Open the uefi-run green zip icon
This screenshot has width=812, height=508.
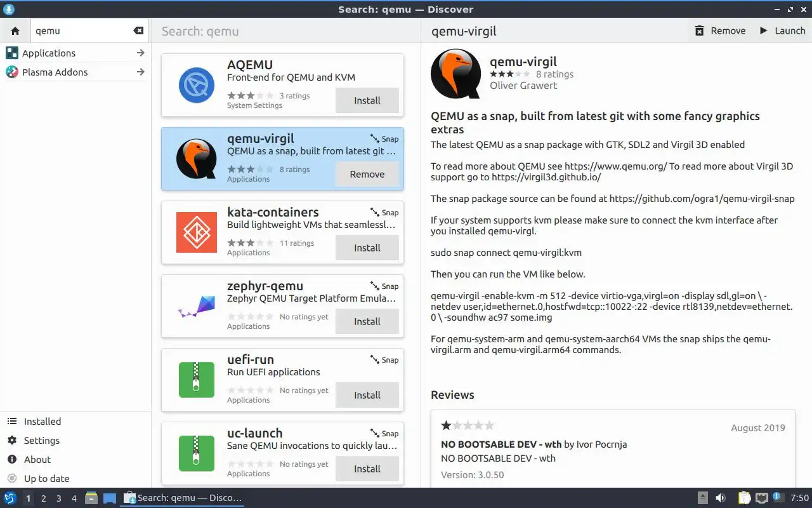(196, 380)
